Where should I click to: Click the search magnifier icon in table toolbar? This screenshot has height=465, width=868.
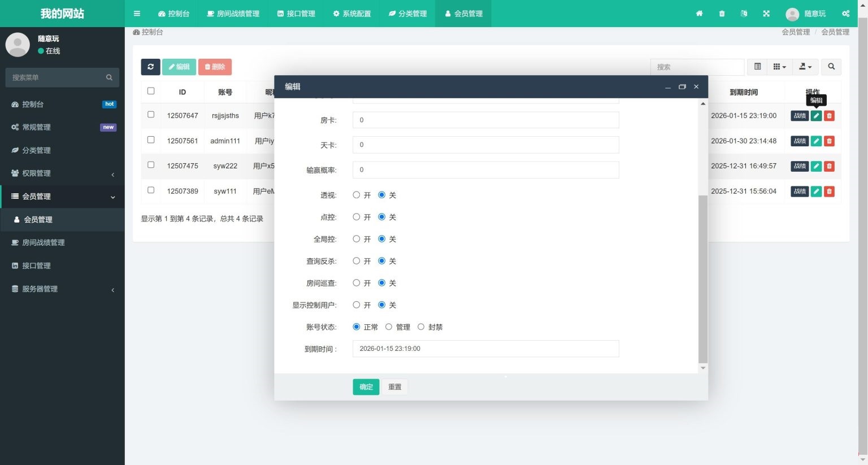(x=831, y=66)
